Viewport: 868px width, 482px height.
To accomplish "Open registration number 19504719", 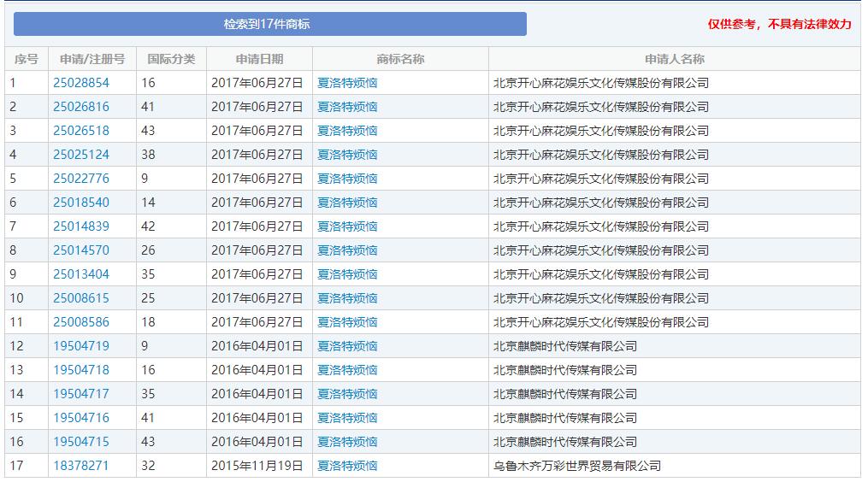I will pyautogui.click(x=81, y=346).
